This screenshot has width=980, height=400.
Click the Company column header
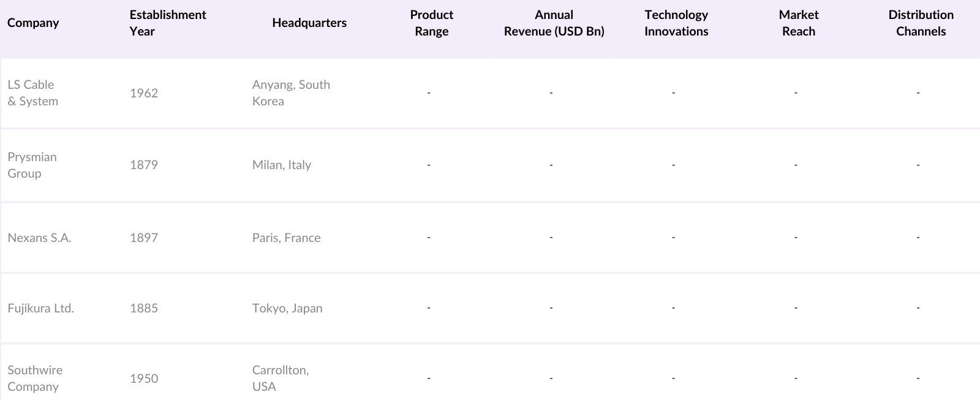pyautogui.click(x=33, y=23)
